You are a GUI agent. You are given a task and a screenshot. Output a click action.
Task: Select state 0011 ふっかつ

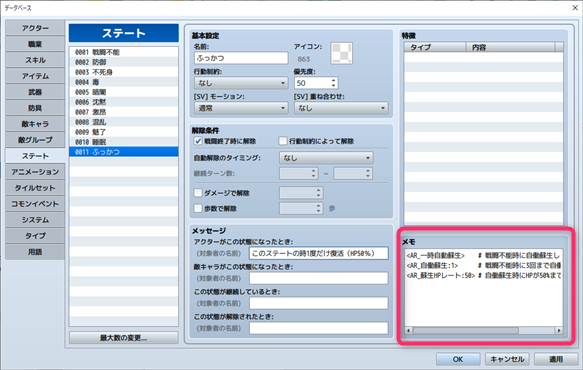click(123, 152)
